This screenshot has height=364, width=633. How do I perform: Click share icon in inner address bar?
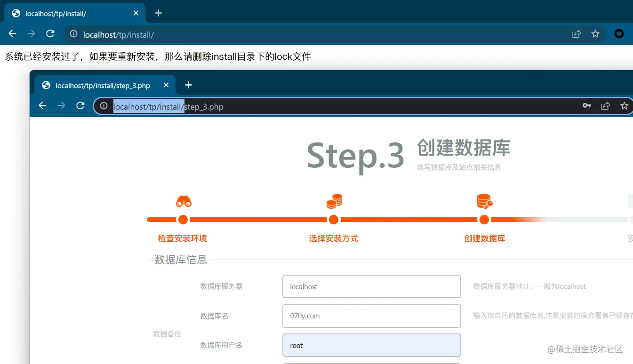[606, 106]
